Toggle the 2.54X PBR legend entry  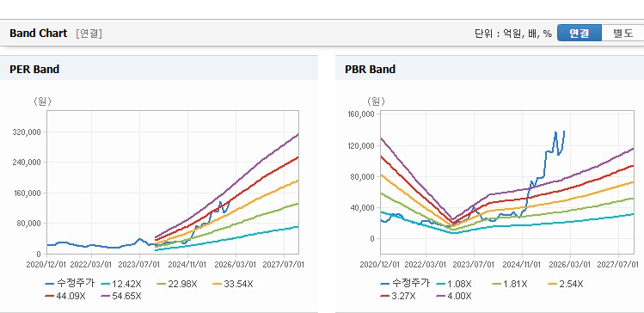click(x=566, y=284)
